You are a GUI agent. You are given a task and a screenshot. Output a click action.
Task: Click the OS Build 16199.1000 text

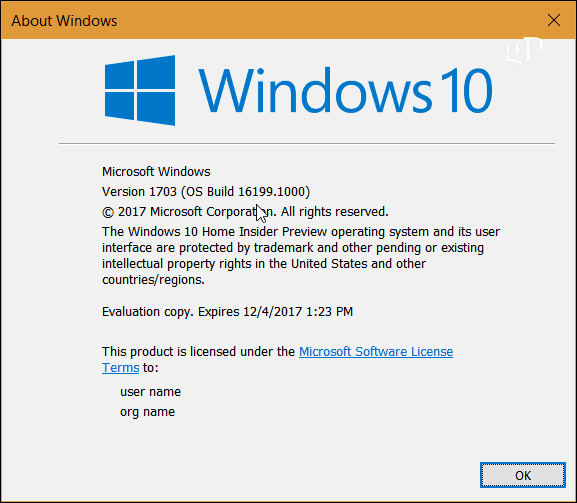pyautogui.click(x=245, y=192)
